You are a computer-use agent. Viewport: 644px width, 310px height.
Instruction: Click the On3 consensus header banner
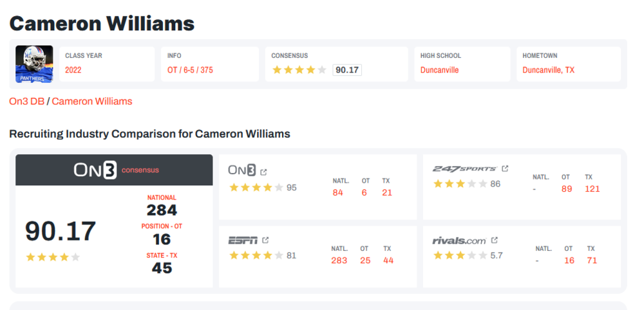point(114,170)
